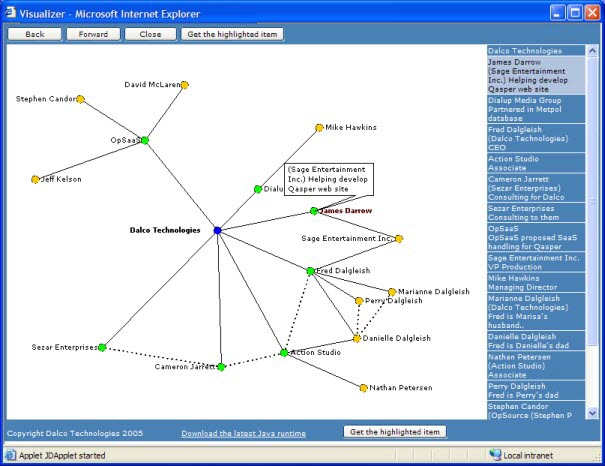This screenshot has width=605, height=466.
Task: Select Cameron Jarrett list entry
Action: (x=536, y=188)
